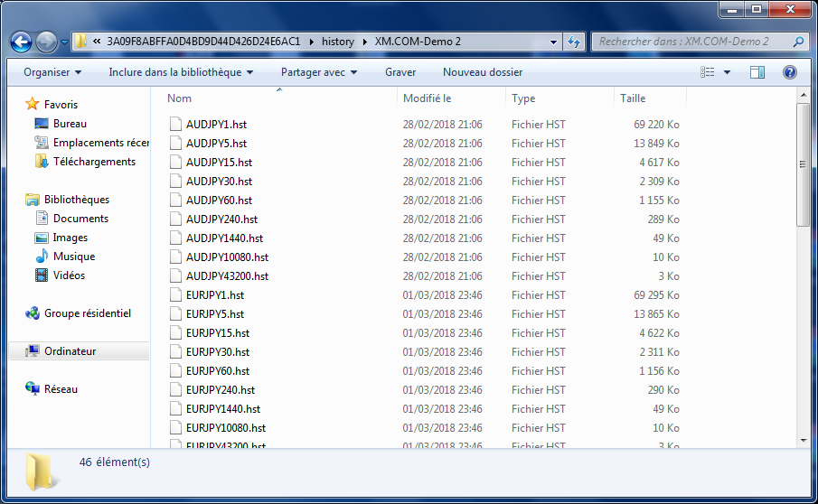Viewport: 818px width, 504px height.
Task: Click in the Rechercher search field
Action: (x=691, y=42)
